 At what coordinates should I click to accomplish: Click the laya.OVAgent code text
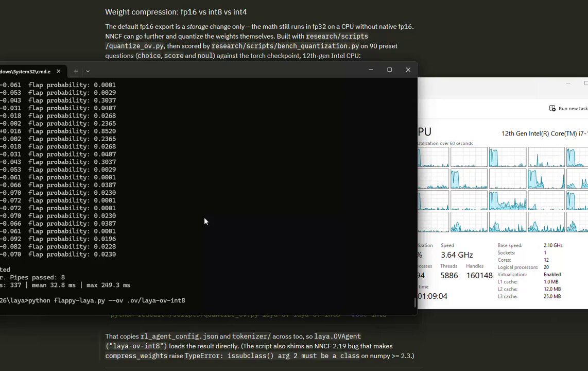337,336
